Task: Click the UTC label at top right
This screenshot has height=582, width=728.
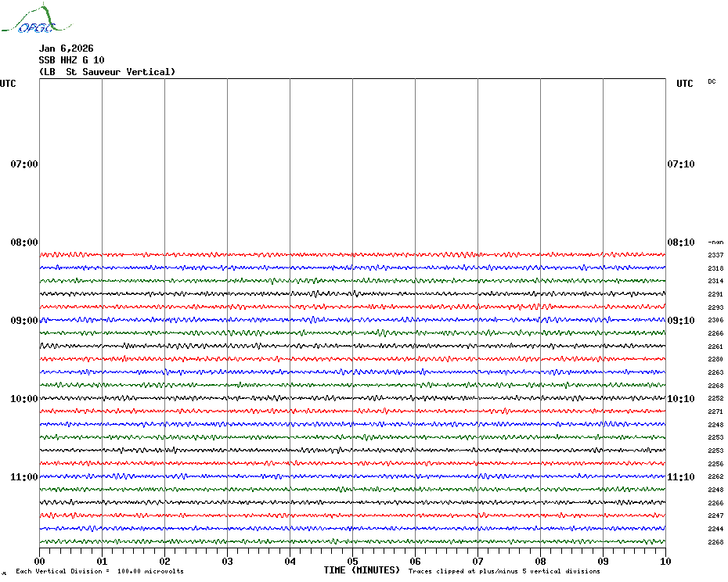Action: click(685, 84)
